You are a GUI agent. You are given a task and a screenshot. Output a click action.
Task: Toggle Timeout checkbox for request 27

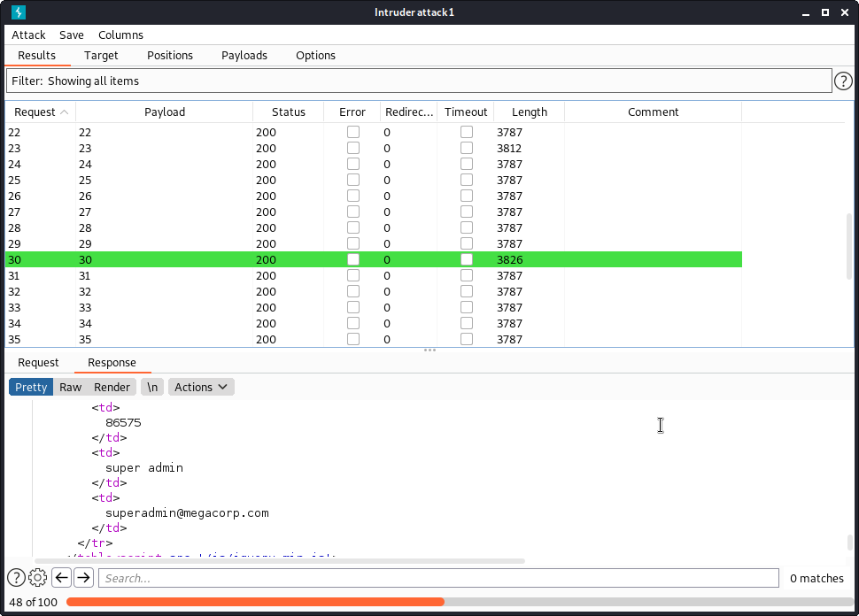click(x=467, y=212)
